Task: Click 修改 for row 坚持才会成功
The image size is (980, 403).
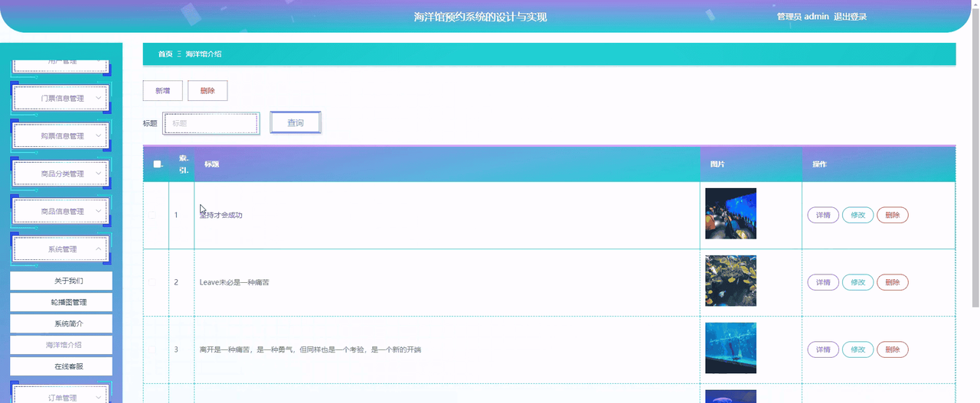Action: click(857, 216)
